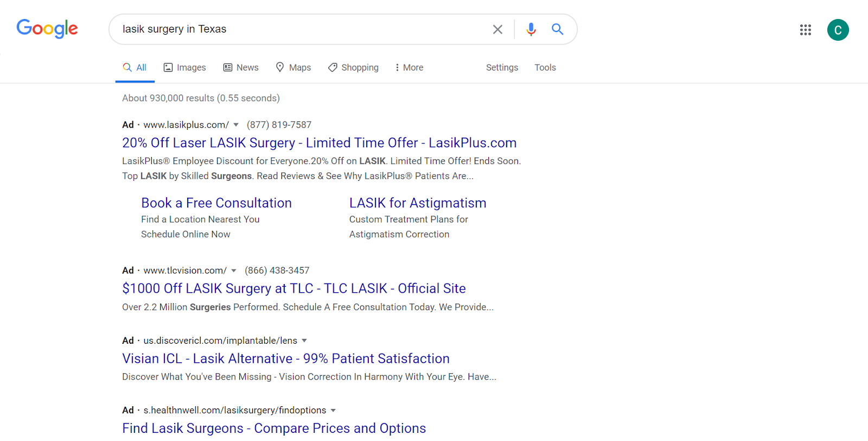The width and height of the screenshot is (868, 441).
Task: Open the Google apps grid
Action: point(805,30)
